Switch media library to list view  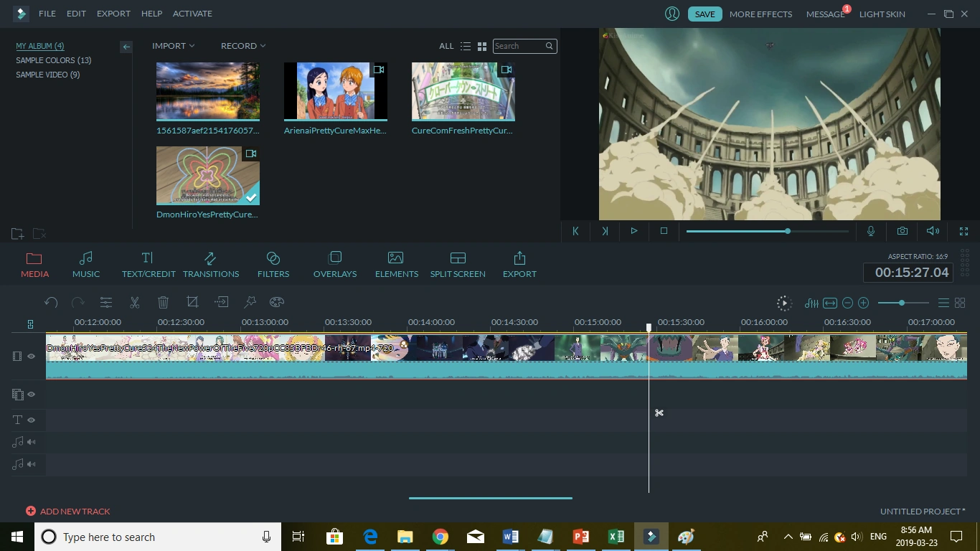(x=466, y=46)
